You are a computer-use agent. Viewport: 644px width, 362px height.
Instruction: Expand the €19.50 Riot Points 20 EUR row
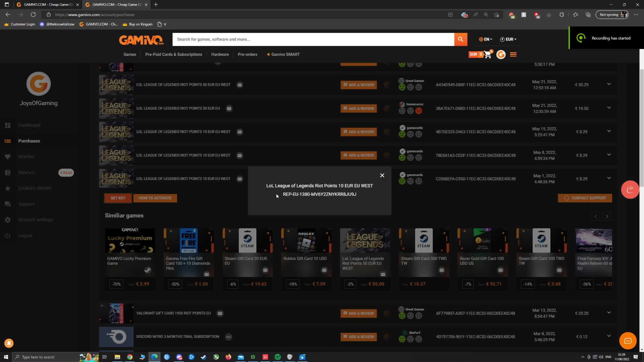tap(609, 108)
